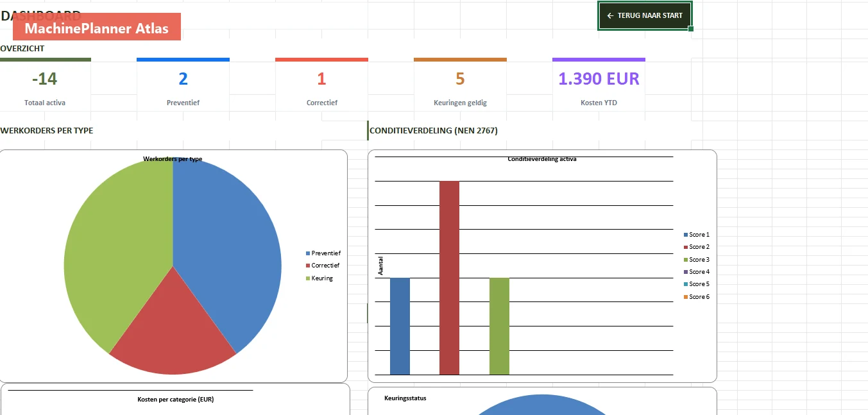Click the Keuringsstatus chart title
868x415 pixels.
click(x=405, y=398)
